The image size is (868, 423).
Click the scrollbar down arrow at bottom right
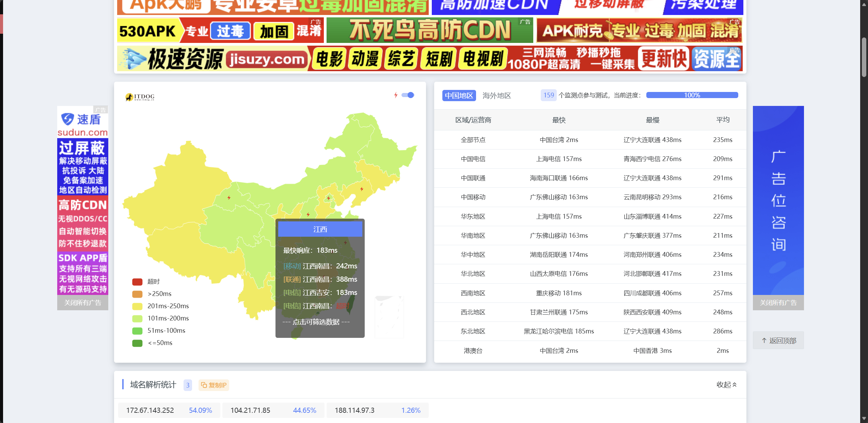864,418
